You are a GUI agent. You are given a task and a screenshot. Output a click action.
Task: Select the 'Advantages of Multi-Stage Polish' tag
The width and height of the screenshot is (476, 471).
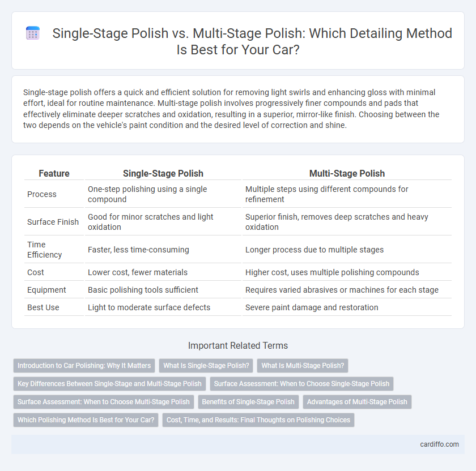click(x=357, y=402)
